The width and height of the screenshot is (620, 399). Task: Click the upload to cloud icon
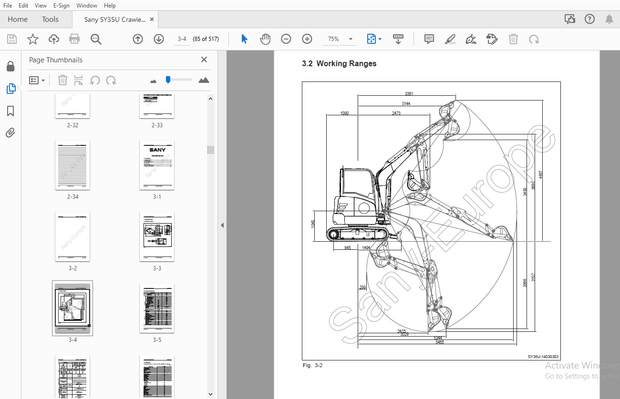[x=54, y=39]
